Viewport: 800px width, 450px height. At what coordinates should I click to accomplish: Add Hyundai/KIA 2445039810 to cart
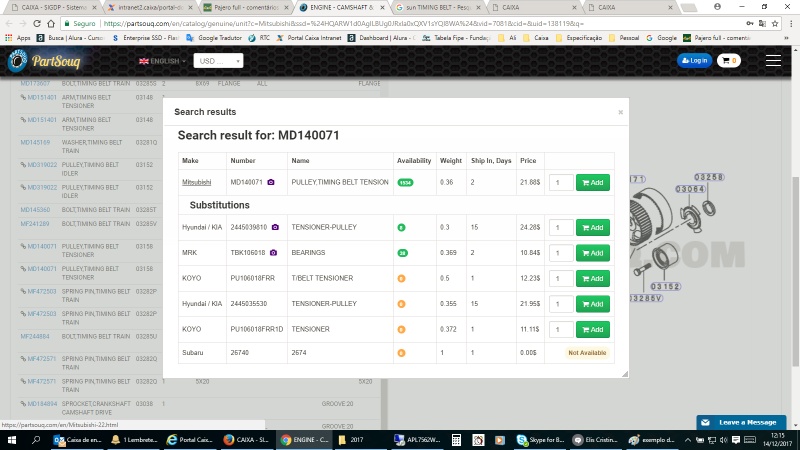[x=593, y=228]
